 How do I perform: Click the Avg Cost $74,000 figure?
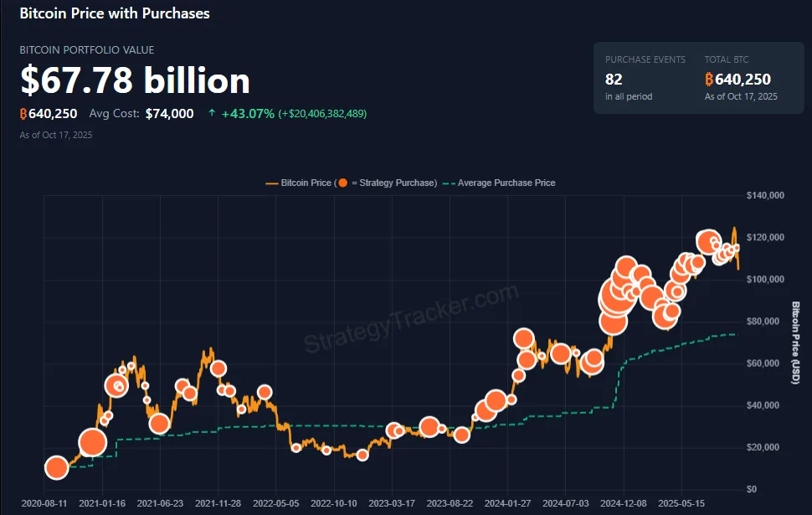pos(169,114)
